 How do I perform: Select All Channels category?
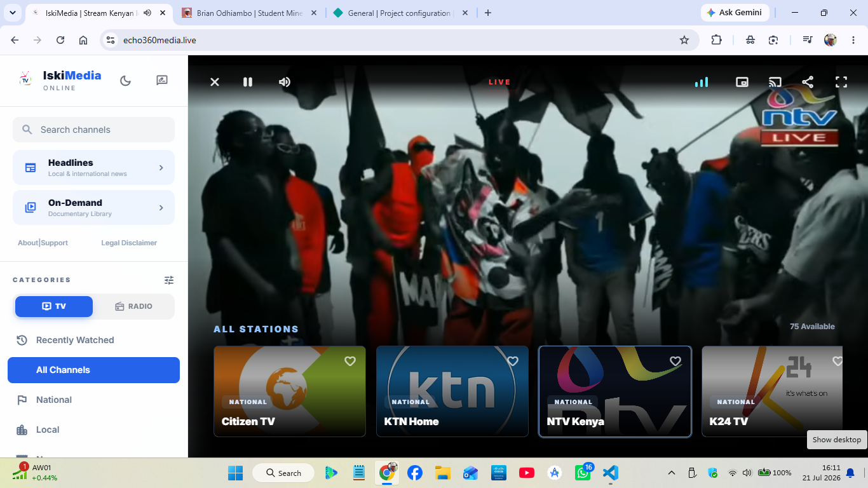pyautogui.click(x=93, y=370)
